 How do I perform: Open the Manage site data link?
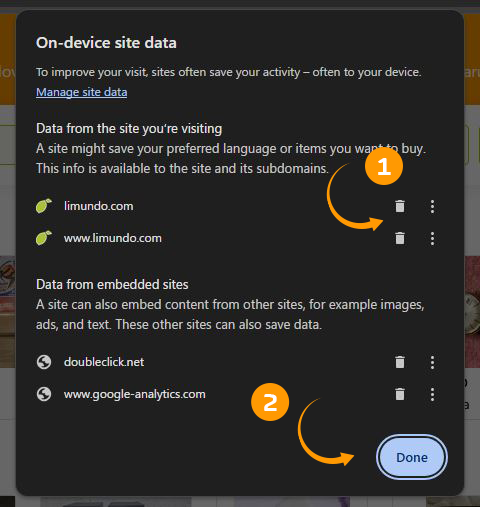coord(82,92)
